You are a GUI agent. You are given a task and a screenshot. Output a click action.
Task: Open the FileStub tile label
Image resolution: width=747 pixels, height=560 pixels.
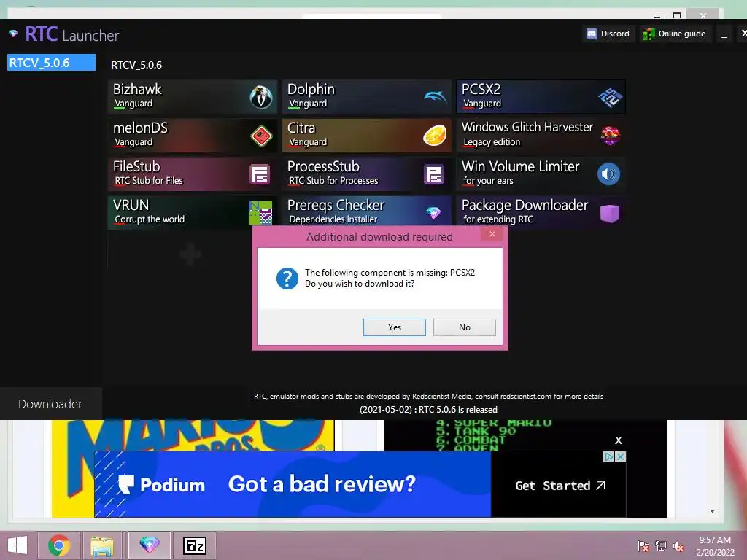pos(136,166)
